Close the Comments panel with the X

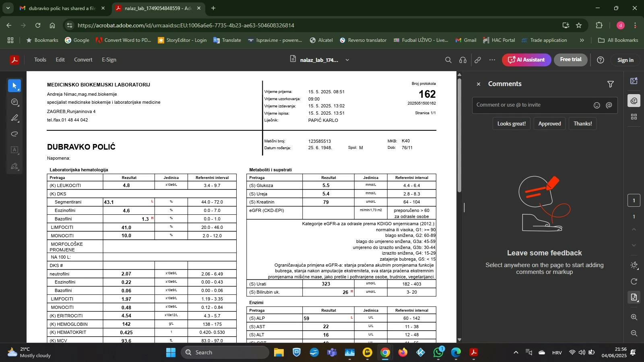click(x=479, y=84)
